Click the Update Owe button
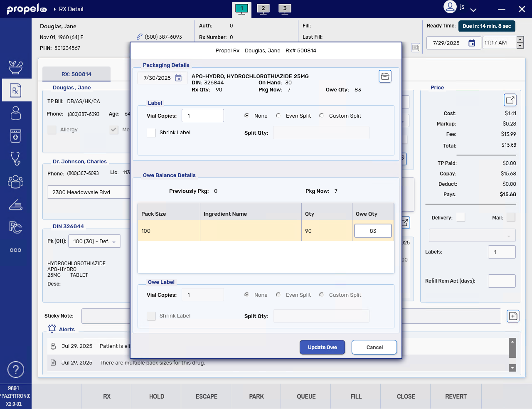Viewport: 532px width, 409px height. [322, 347]
